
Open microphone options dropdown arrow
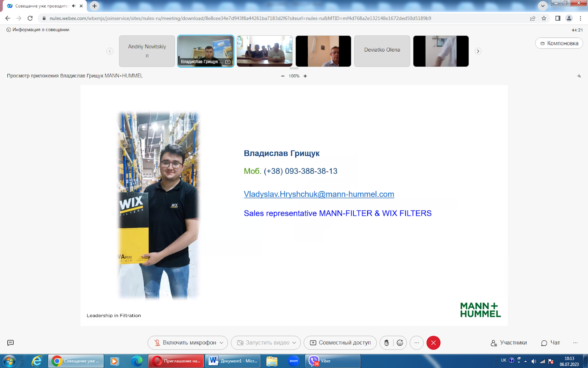pyautogui.click(x=221, y=343)
